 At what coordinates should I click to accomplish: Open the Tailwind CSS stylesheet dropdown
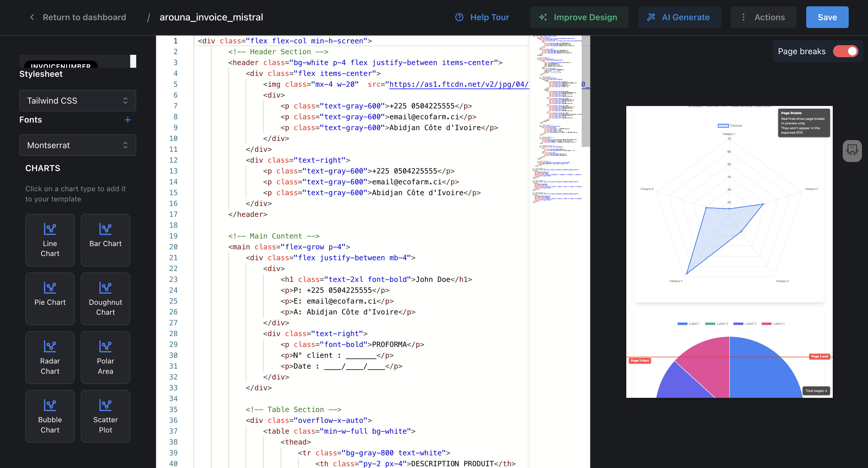point(77,100)
